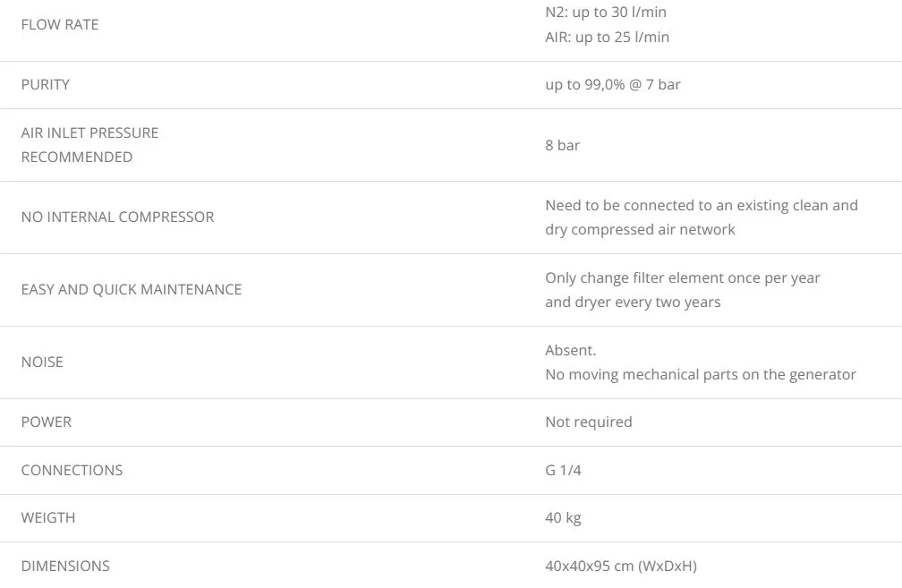The width and height of the screenshot is (902, 588).
Task: Click the AIR INLET PRESSURE RECOMMENDED label
Action: [x=89, y=144]
